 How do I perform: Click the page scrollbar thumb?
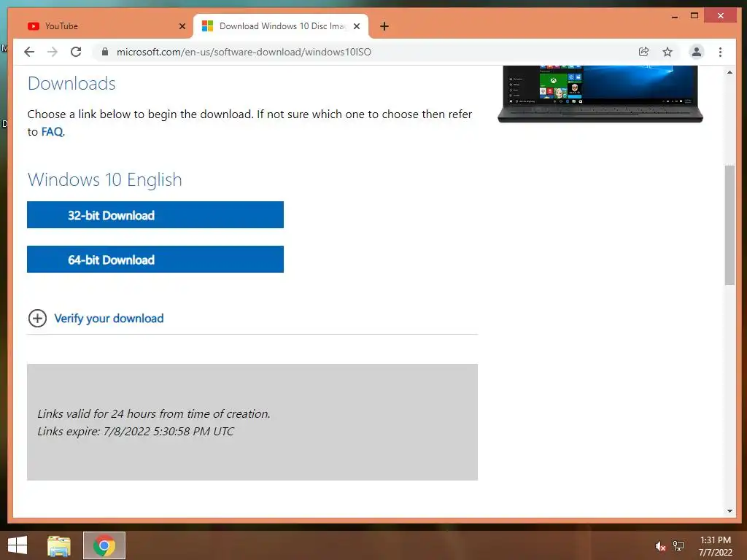pyautogui.click(x=729, y=225)
